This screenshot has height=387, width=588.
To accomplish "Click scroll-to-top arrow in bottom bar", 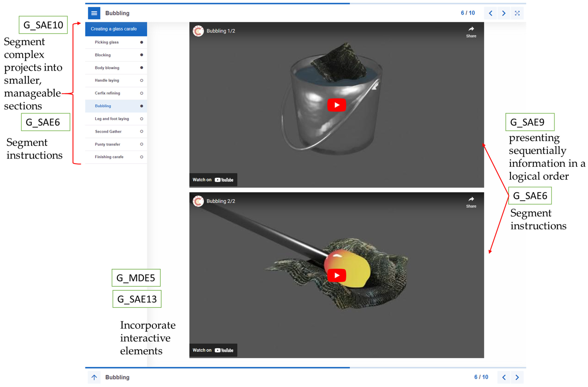I will click(x=94, y=377).
